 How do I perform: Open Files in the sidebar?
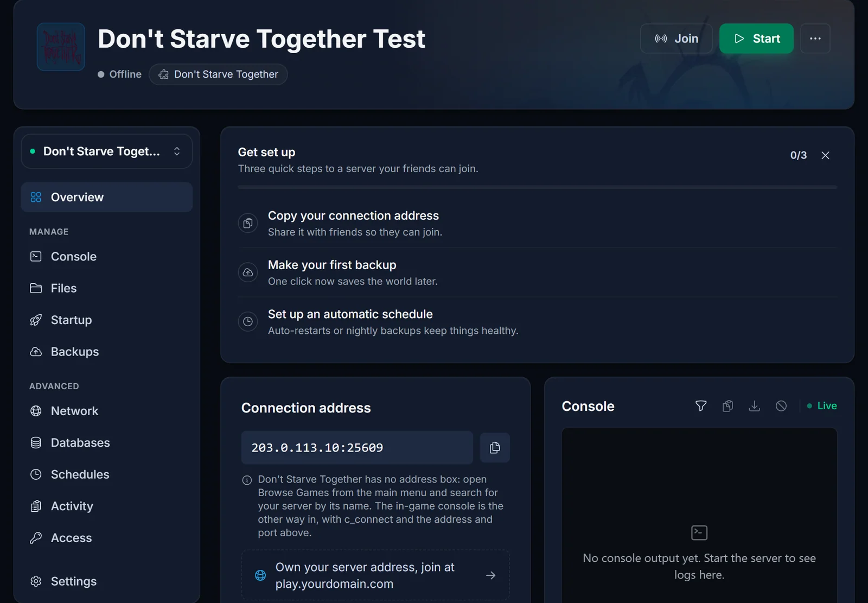tap(107, 288)
